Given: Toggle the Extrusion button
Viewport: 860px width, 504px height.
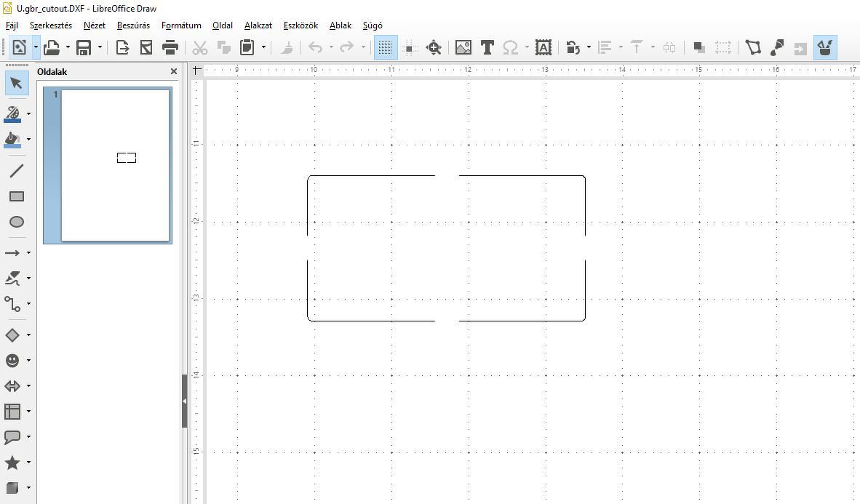Looking at the screenshot, I should [801, 48].
